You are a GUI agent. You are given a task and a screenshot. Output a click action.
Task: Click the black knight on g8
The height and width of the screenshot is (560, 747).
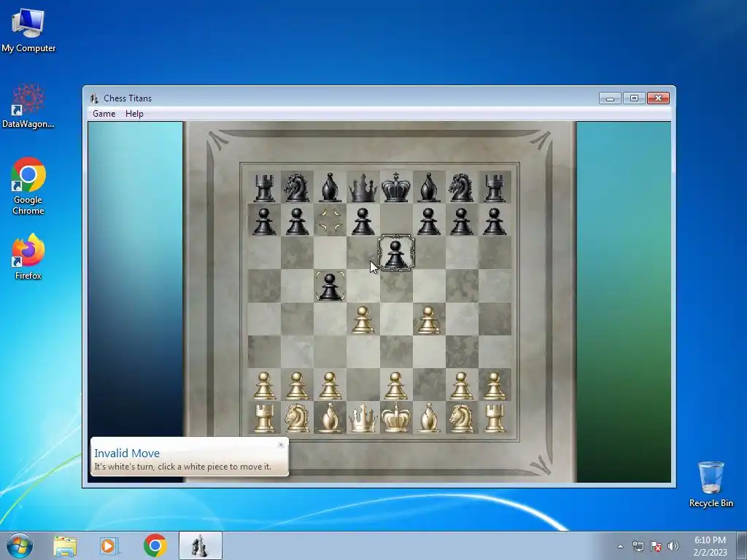click(461, 187)
